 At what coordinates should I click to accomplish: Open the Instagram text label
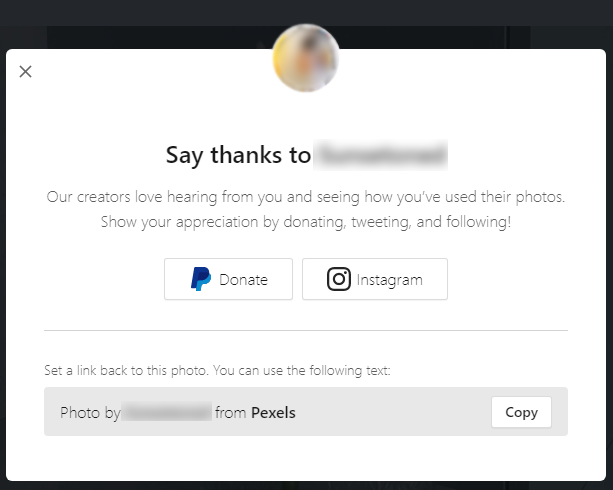[389, 280]
